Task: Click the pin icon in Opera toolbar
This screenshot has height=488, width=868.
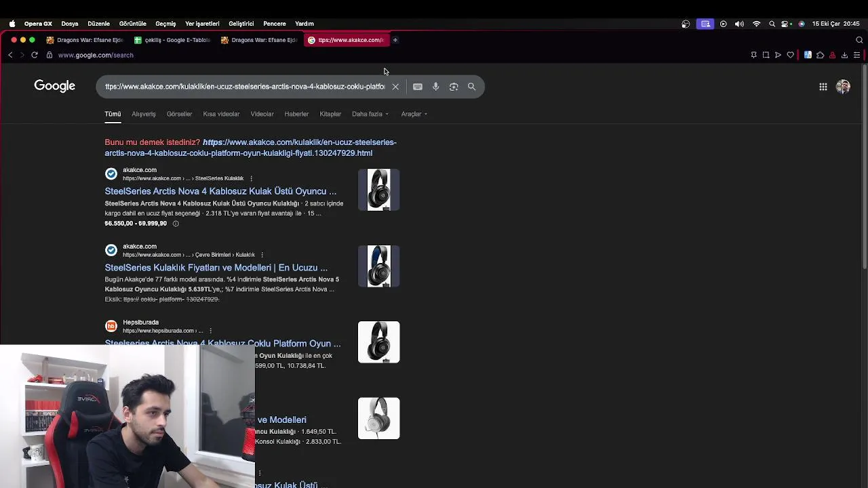Action: [x=753, y=55]
